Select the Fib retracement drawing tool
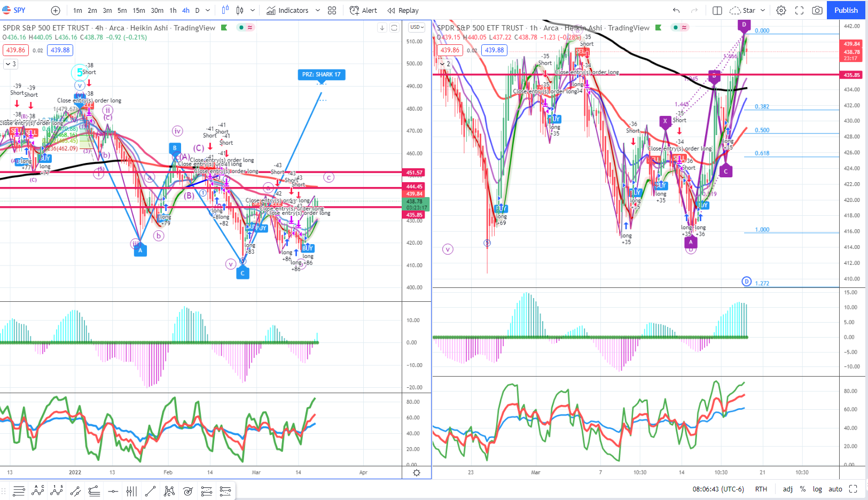Screen dimensions: 868x500 tap(19, 490)
